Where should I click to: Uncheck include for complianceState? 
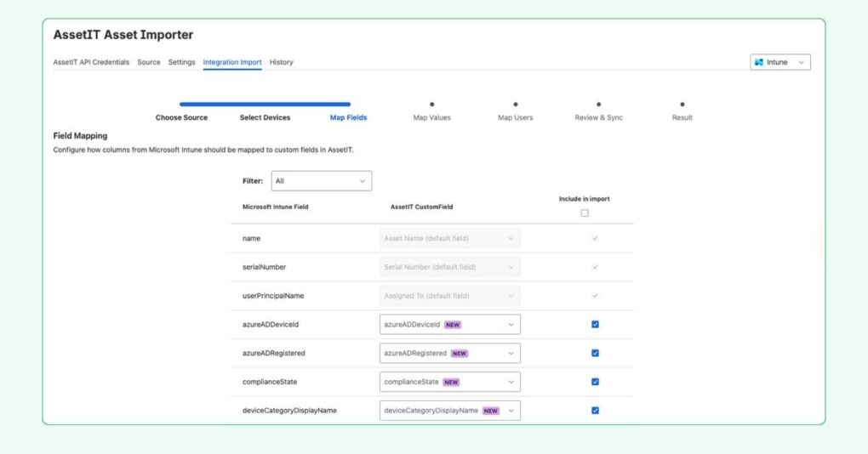point(595,382)
